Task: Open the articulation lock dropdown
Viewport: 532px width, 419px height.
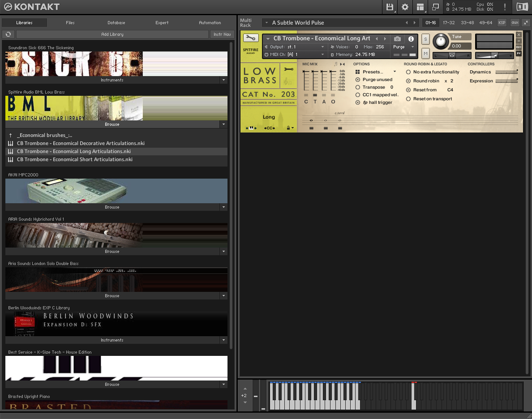Action: (291, 128)
